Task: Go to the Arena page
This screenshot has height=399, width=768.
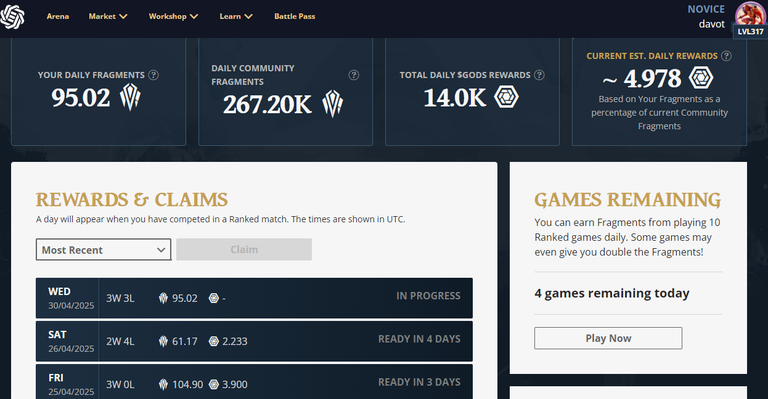Action: tap(58, 16)
